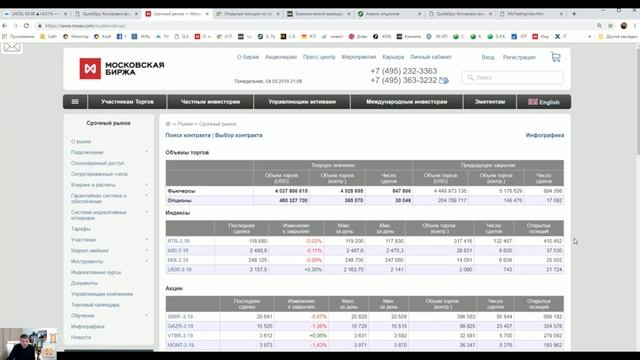Open Спонсируемый доступ sidebar link

coord(97,163)
